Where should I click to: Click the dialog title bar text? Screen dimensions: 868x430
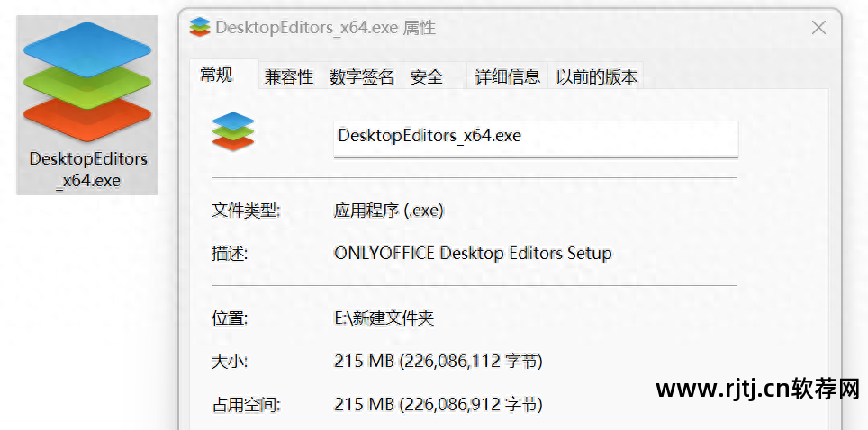tap(326, 28)
